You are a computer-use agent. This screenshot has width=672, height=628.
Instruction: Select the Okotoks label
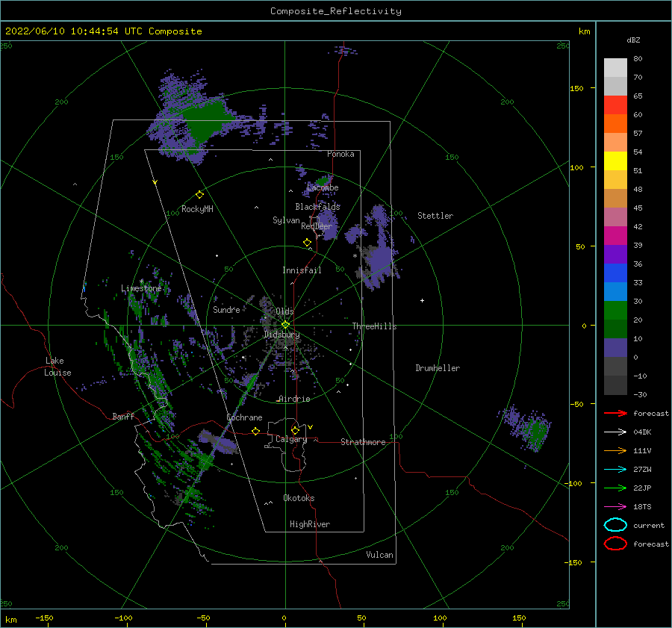coord(299,498)
